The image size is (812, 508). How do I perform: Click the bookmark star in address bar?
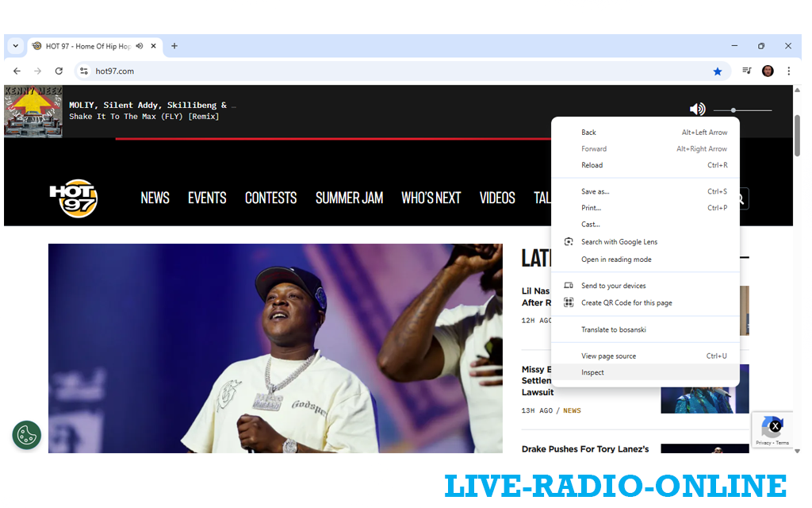pyautogui.click(x=718, y=71)
